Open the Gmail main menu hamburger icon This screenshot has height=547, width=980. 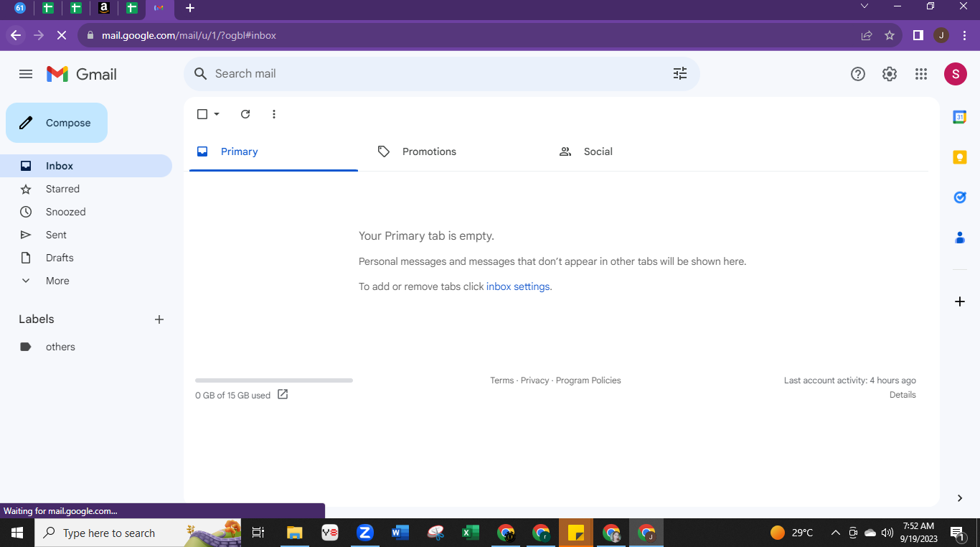pos(26,74)
